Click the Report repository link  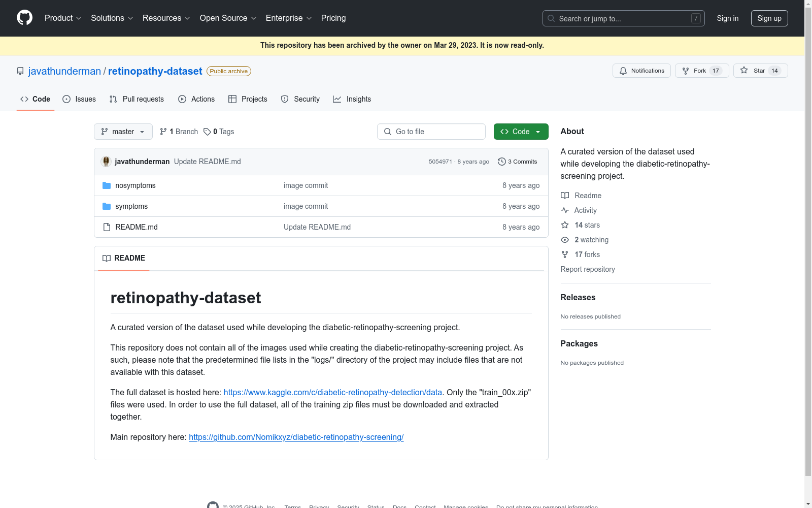coord(588,269)
